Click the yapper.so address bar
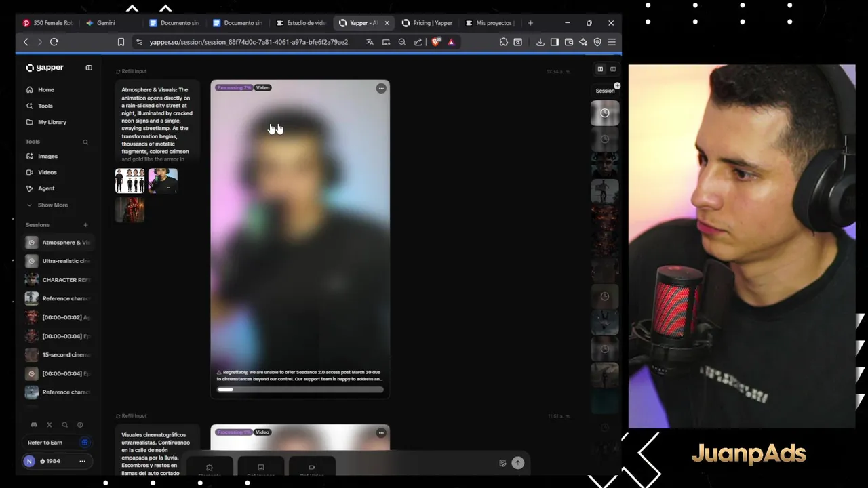The width and height of the screenshot is (868, 488). [x=248, y=42]
